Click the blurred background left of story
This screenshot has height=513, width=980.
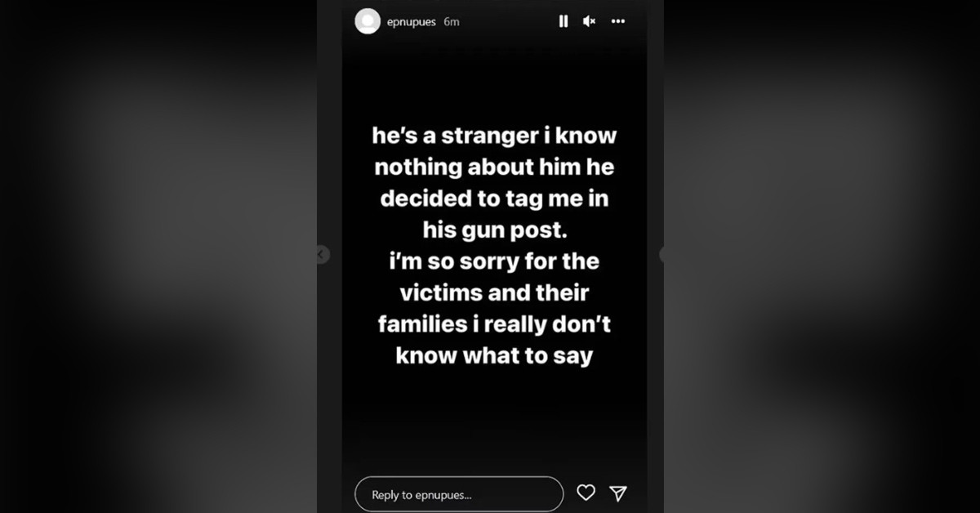click(158, 256)
